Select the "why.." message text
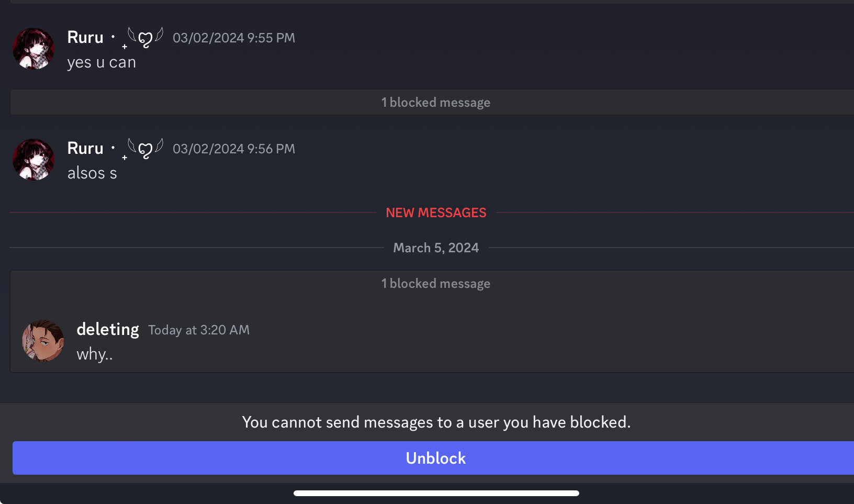 (x=95, y=354)
